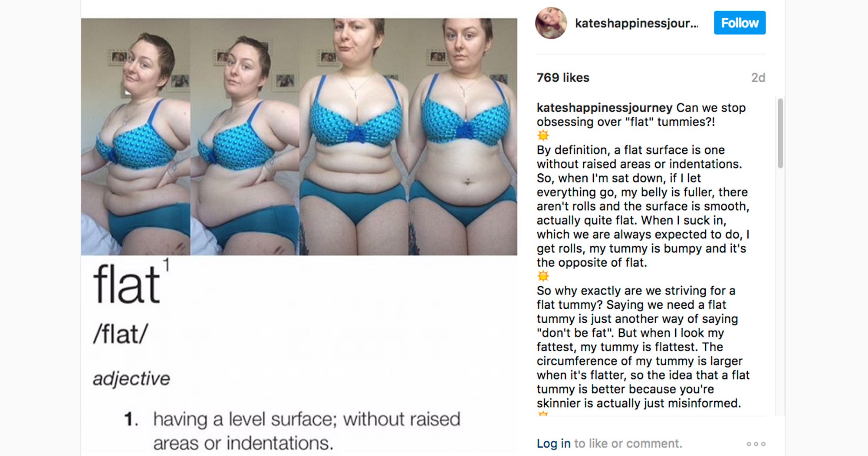This screenshot has width=868, height=456.
Task: Click the rightmost photo in the collage
Action: tap(463, 136)
